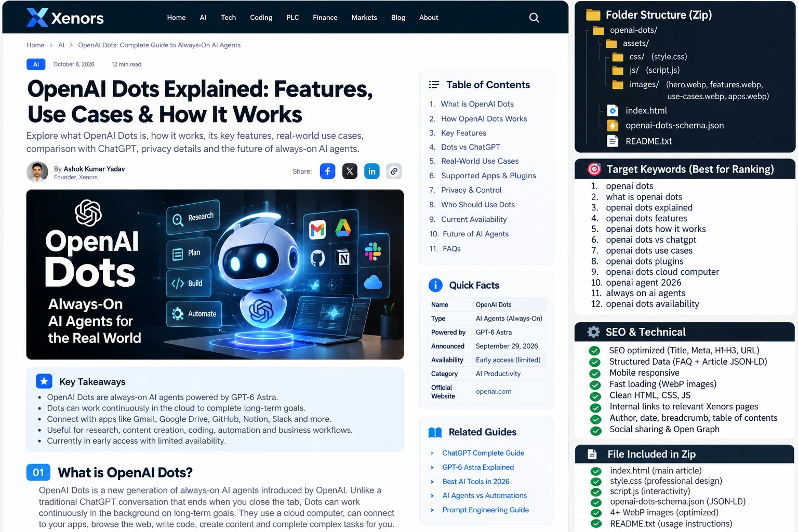Click the AI breadcrumb link

[x=61, y=45]
